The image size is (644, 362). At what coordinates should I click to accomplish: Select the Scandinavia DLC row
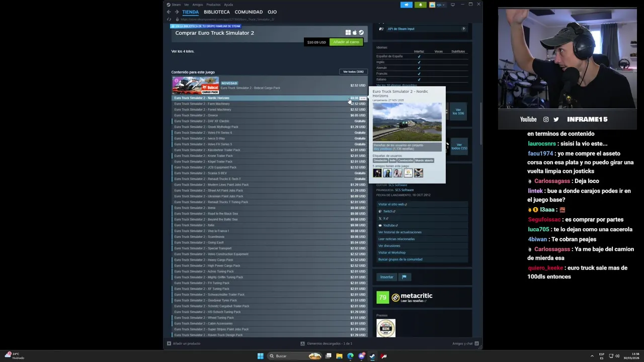coord(269,237)
